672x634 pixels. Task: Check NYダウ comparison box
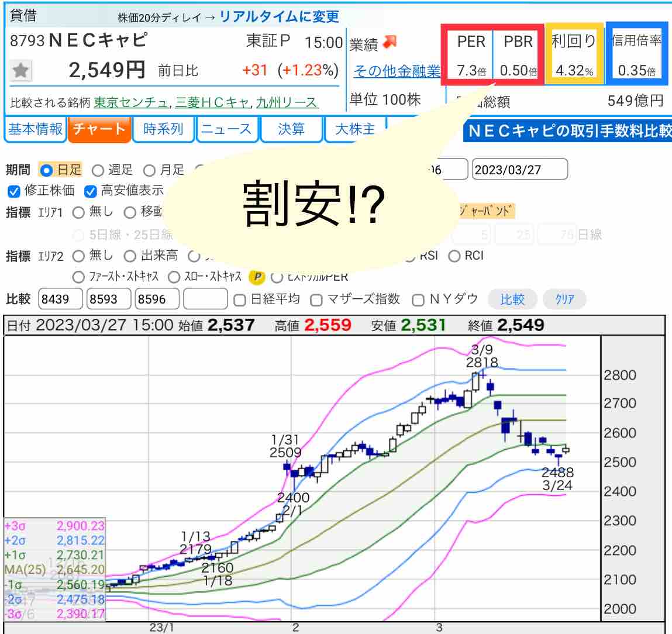pos(418,299)
